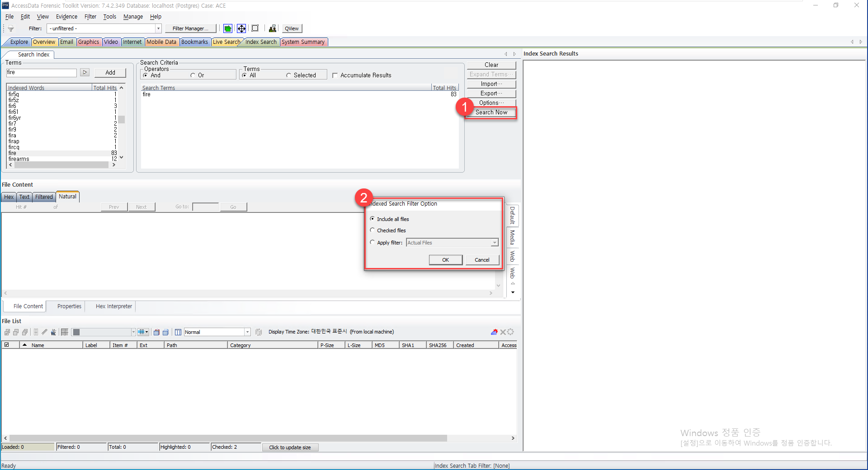Viewport: 868px width, 470px height.
Task: Click the user accounts icon beside QView
Action: (x=273, y=28)
